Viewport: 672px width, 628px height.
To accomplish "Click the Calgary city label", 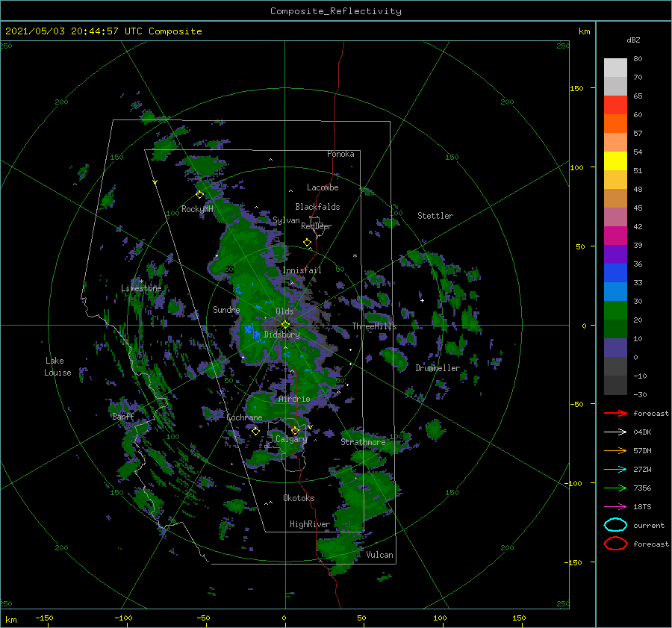I will pyautogui.click(x=291, y=439).
